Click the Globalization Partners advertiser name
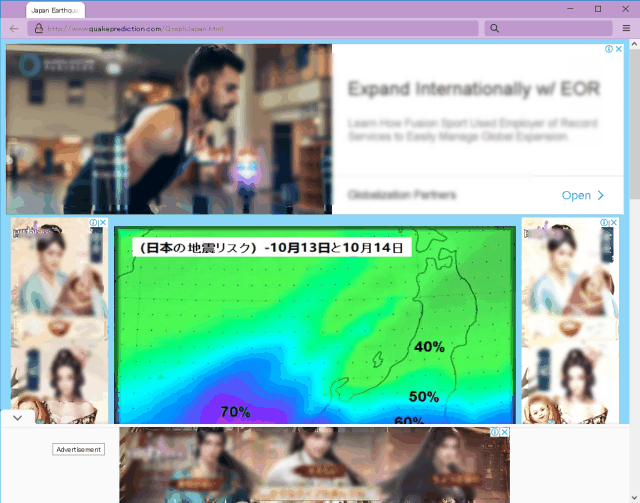Screen dimensions: 640x503 point(402,195)
